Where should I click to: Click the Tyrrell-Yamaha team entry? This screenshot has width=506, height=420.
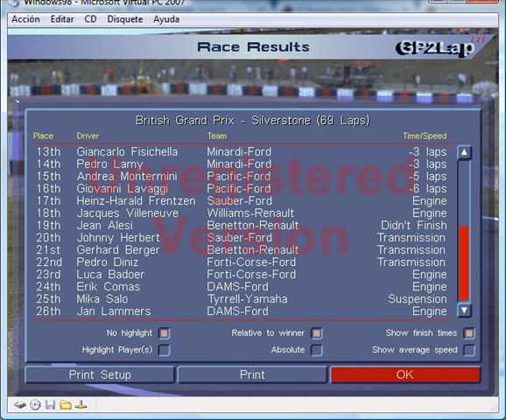(247, 299)
